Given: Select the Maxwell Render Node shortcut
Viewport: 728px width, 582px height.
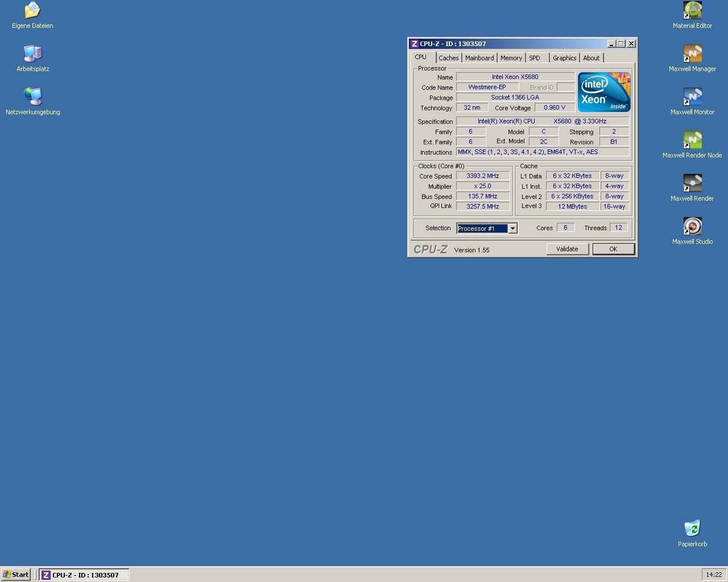Looking at the screenshot, I should (x=692, y=145).
